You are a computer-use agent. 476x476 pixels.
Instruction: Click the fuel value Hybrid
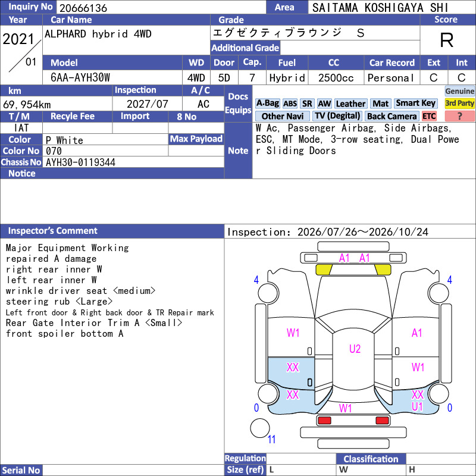click(x=287, y=78)
